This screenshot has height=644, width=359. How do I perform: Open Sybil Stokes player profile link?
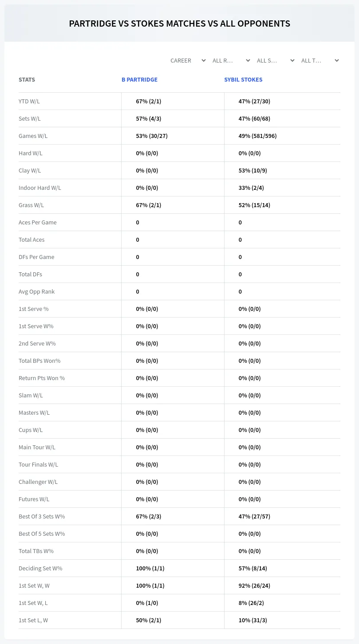pos(243,79)
